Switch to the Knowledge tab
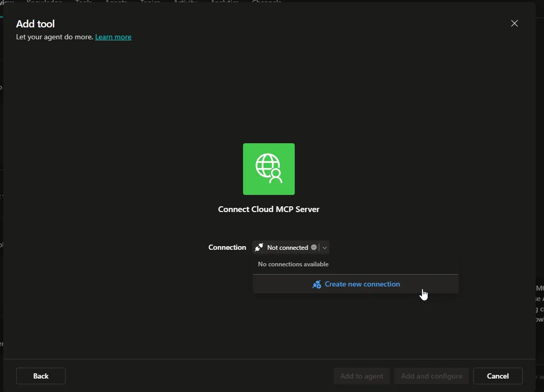 point(44,2)
